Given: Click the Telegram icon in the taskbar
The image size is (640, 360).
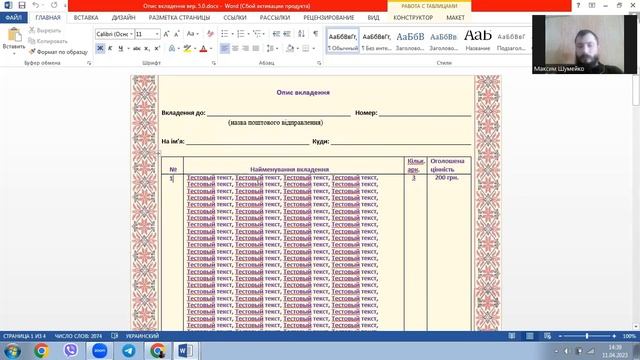Looking at the screenshot, I should (x=129, y=351).
